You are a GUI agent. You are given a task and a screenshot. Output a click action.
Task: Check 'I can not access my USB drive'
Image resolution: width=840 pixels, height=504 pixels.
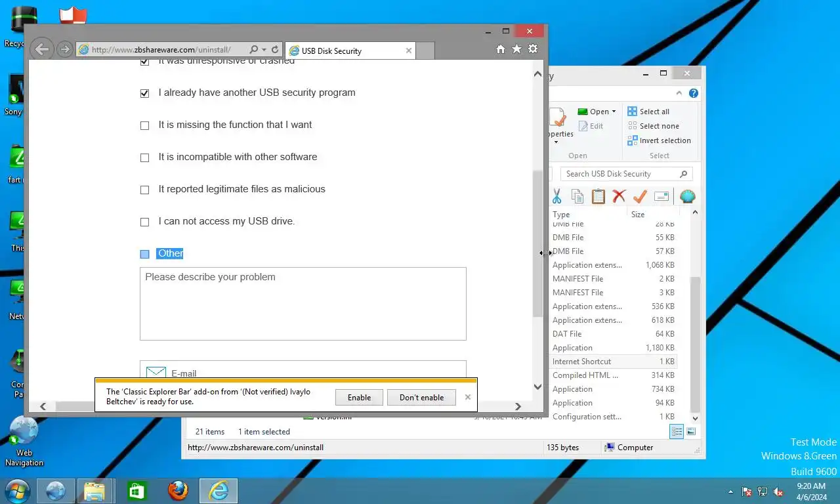click(x=145, y=222)
